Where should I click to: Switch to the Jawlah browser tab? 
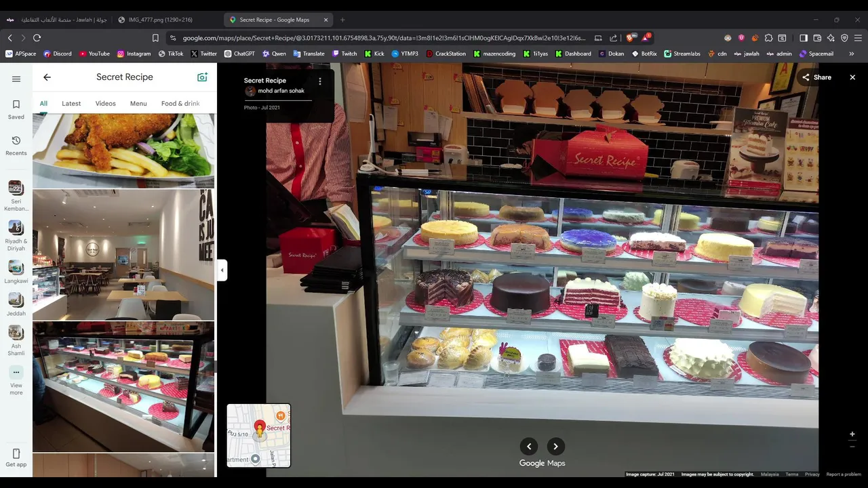click(58, 20)
